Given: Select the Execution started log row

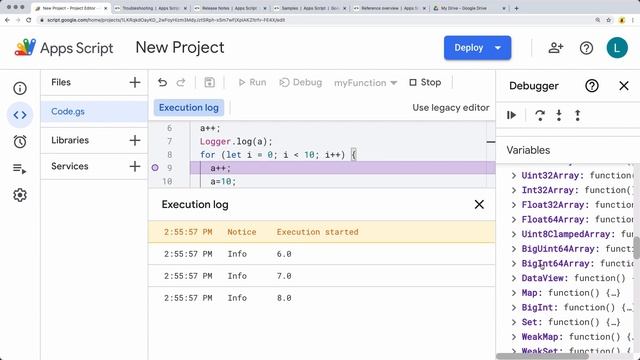Looking at the screenshot, I should [x=322, y=232].
